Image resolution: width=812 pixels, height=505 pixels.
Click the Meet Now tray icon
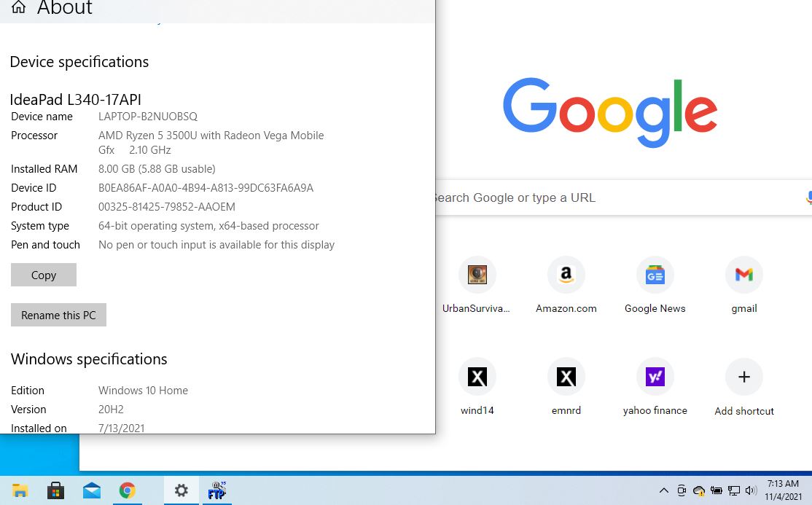682,490
